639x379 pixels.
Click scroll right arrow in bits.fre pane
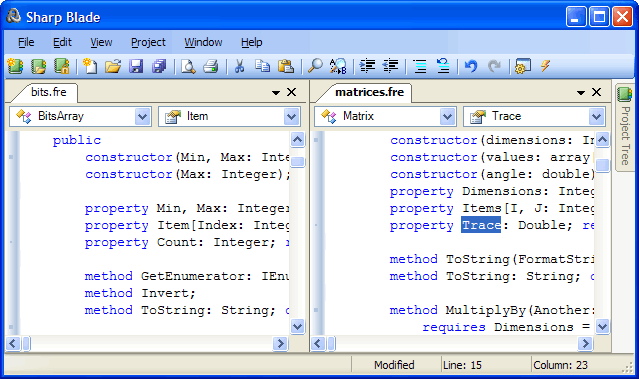point(280,344)
